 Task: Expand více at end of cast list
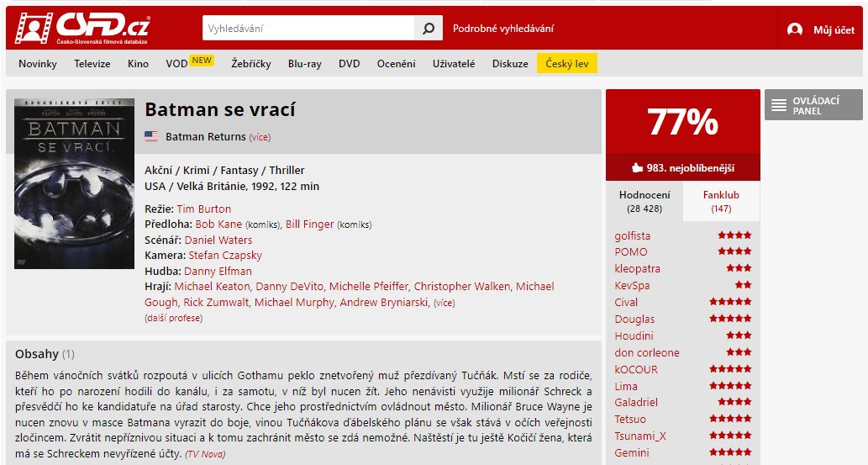[444, 304]
